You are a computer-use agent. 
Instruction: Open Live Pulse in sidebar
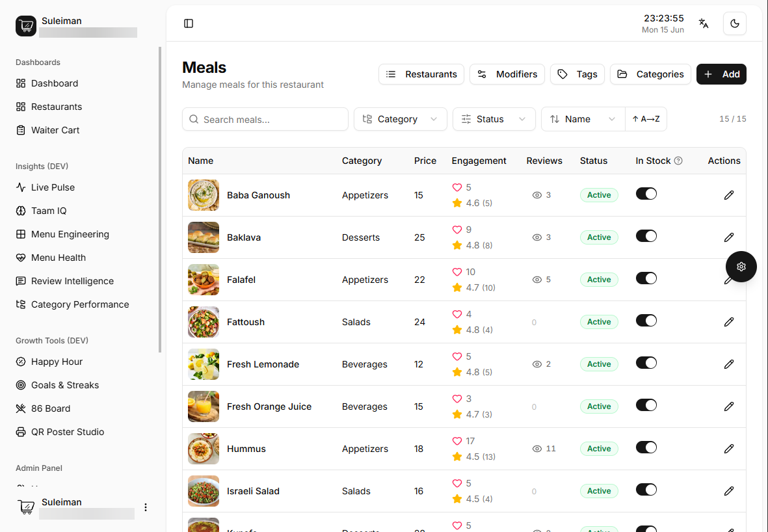[x=45, y=187]
